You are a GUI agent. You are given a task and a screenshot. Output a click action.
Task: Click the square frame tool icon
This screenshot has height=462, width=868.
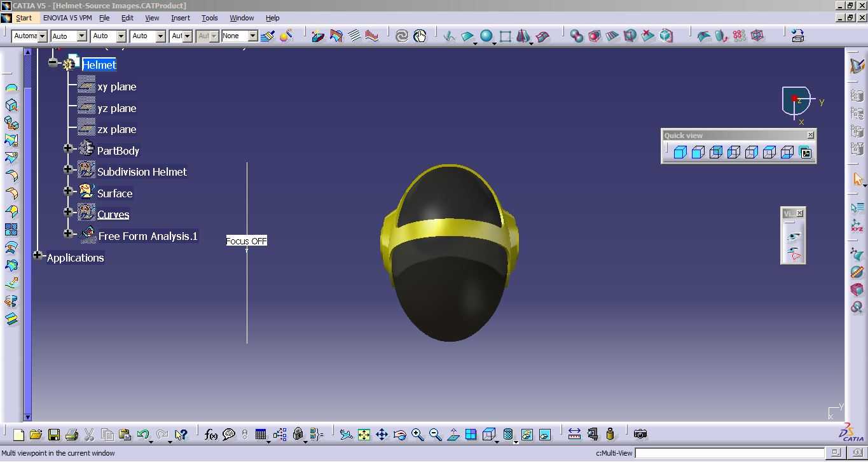(506, 36)
